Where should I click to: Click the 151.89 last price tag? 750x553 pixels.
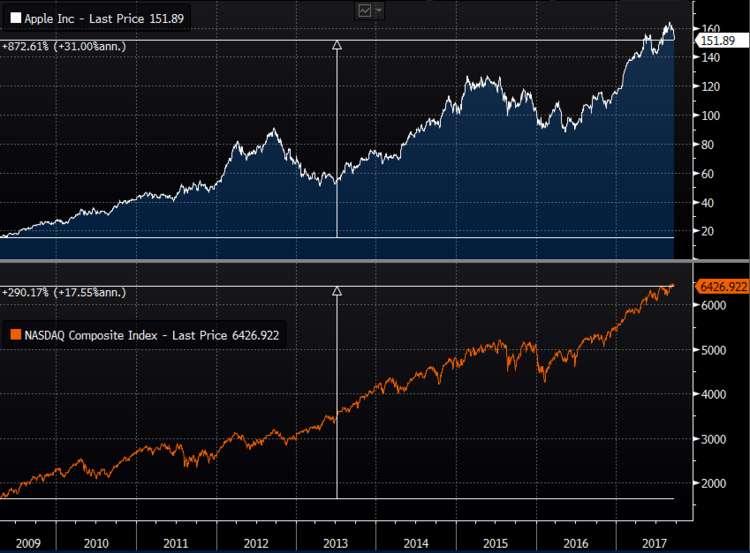(x=721, y=41)
